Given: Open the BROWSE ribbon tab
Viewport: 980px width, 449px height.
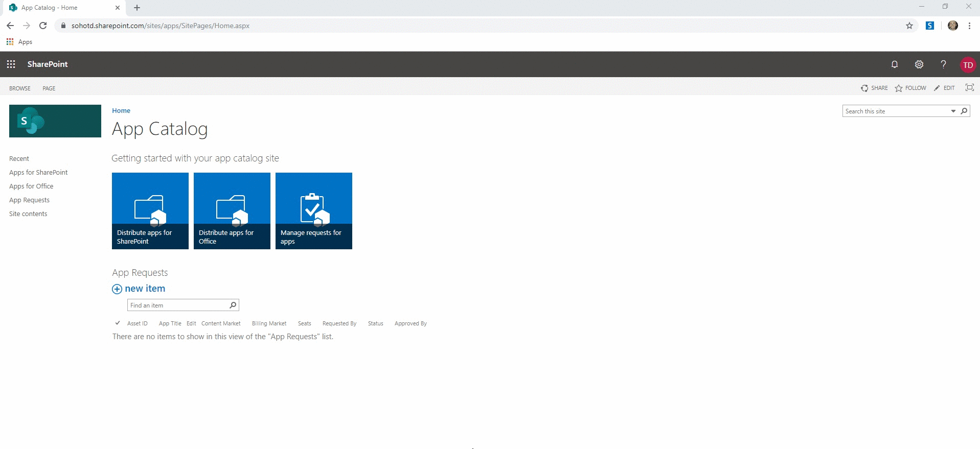Looking at the screenshot, I should pos(20,88).
